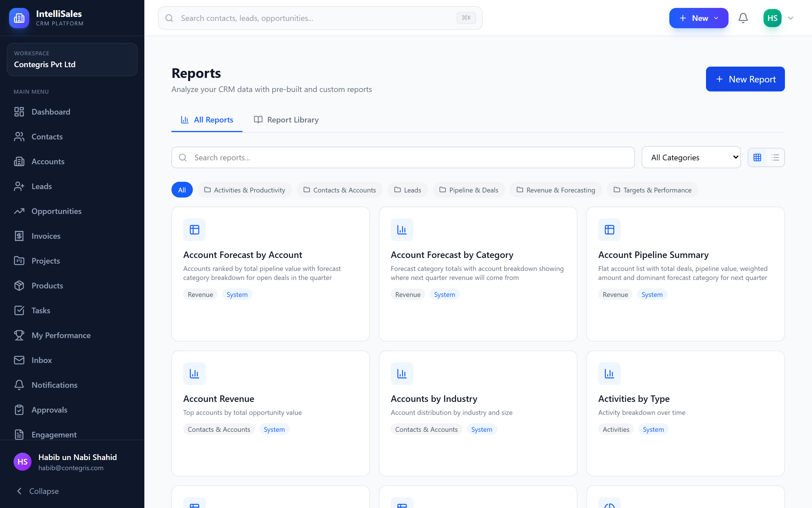
Task: Open Contacts from the sidebar
Action: click(72, 136)
